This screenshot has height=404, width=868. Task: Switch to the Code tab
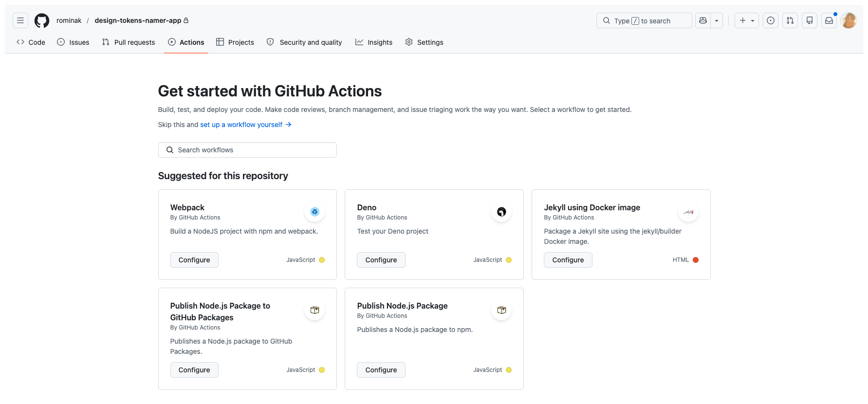pyautogui.click(x=31, y=42)
